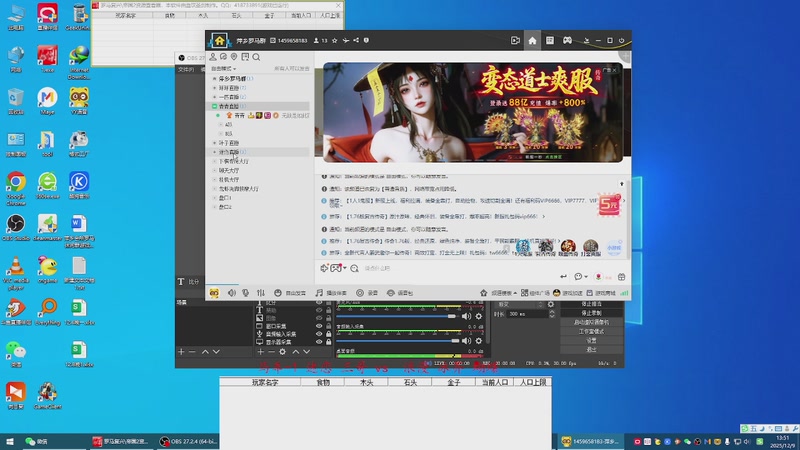Open Google Chrome desktop icon

[x=16, y=188]
